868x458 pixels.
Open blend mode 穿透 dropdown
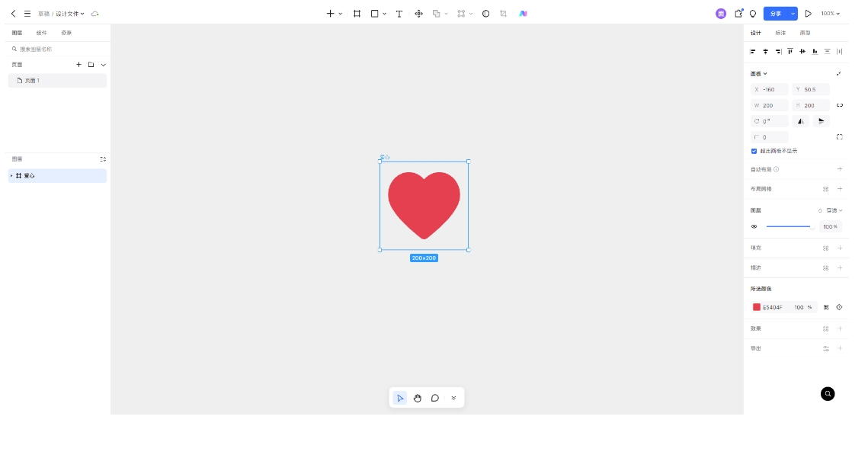[834, 210]
